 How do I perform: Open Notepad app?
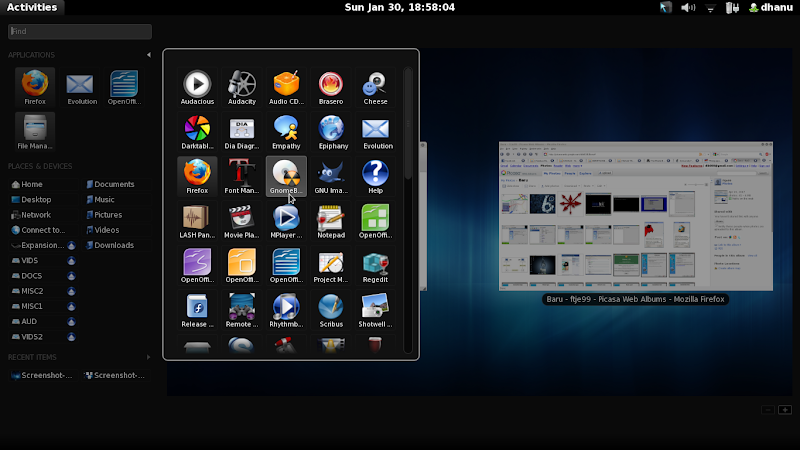pyautogui.click(x=331, y=221)
